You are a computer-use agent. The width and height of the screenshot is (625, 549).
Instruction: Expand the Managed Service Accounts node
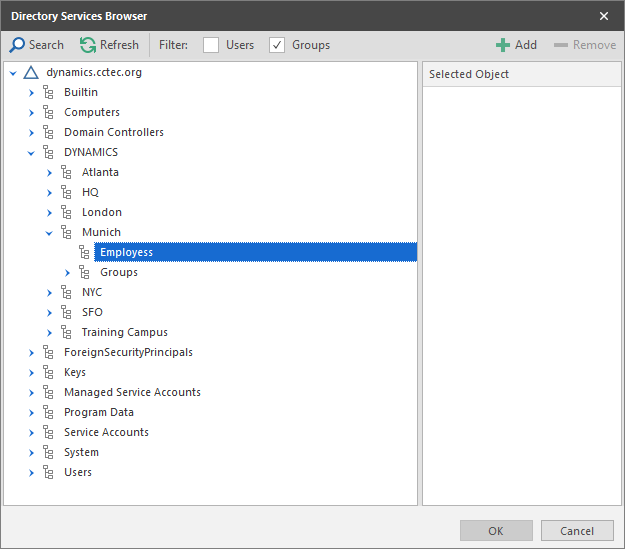coord(31,393)
